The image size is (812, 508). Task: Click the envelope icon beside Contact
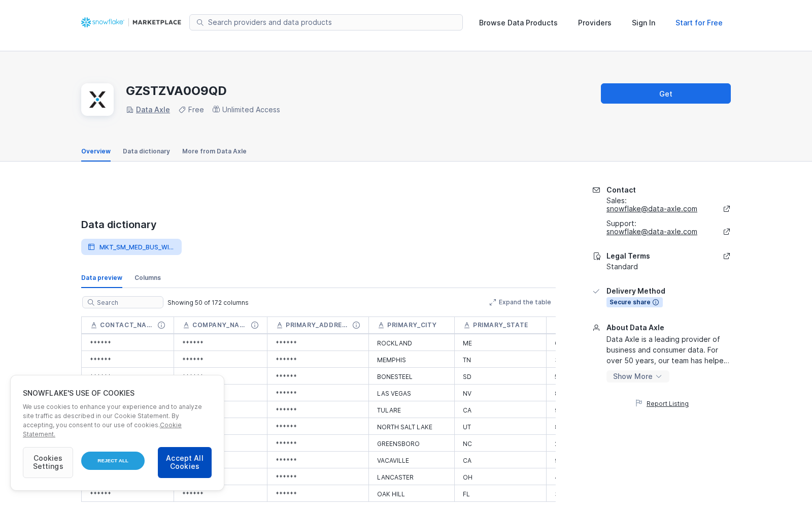pyautogui.click(x=596, y=190)
